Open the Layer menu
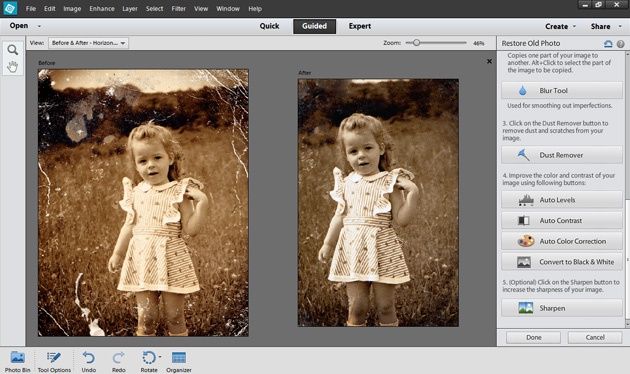630x374 pixels. click(130, 8)
